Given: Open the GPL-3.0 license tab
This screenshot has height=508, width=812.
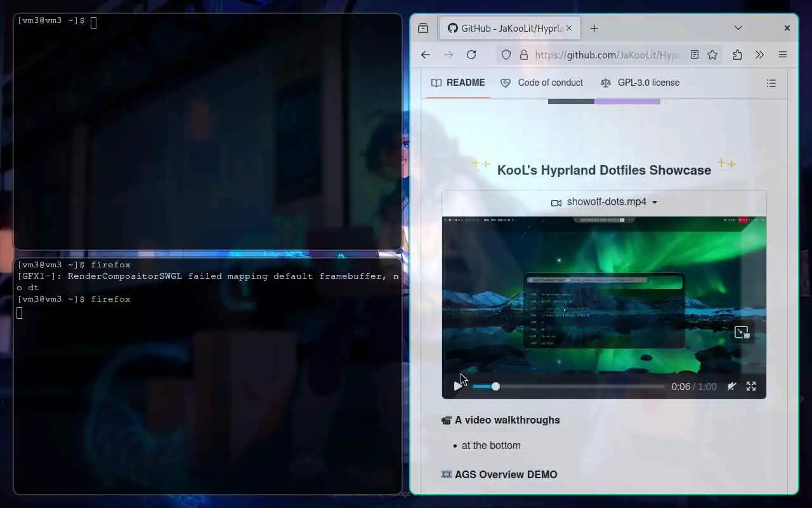Looking at the screenshot, I should 640,83.
